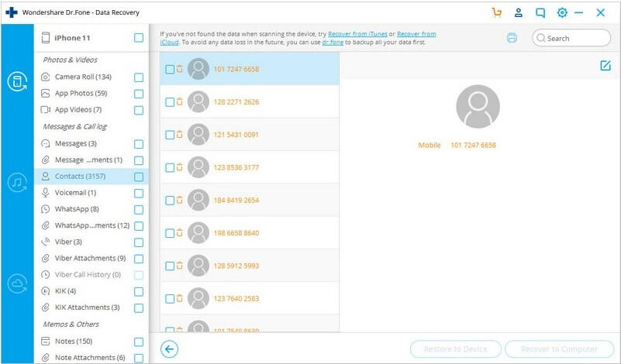Check the Contacts (3157) checkbox
Image resolution: width=621 pixels, height=364 pixels.
coord(139,177)
